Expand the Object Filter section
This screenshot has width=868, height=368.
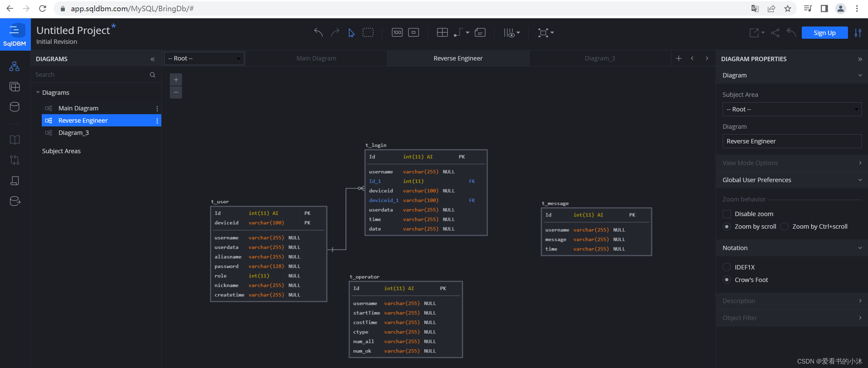pyautogui.click(x=792, y=318)
